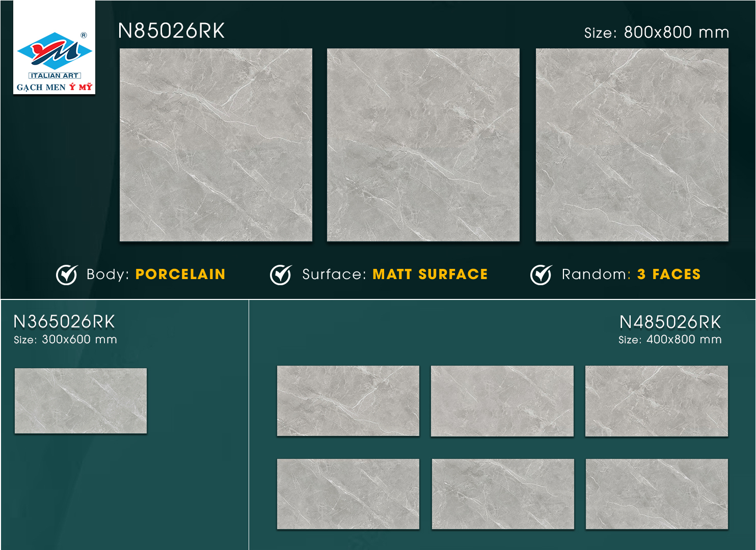Image resolution: width=756 pixels, height=550 pixels.
Task: Click the checkmark icon beside Surface
Action: [281, 274]
